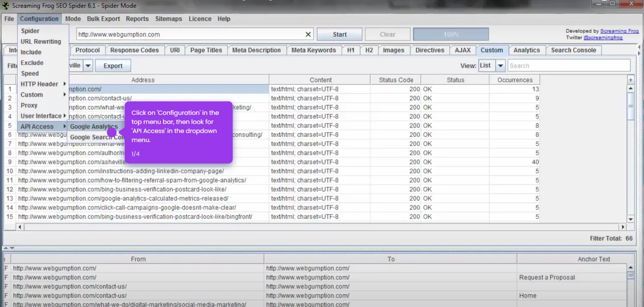Click the Occurrences value 40
644x307 pixels.
click(x=535, y=162)
